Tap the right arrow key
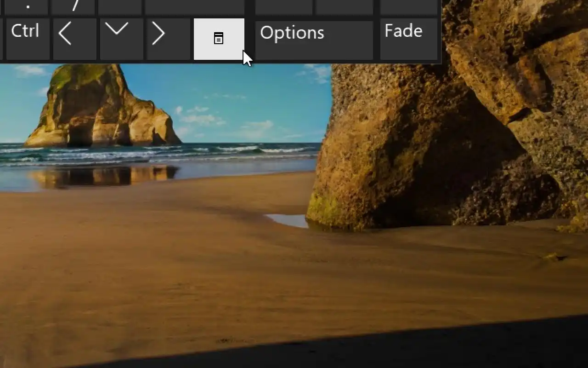The height and width of the screenshot is (368, 588). pos(169,39)
